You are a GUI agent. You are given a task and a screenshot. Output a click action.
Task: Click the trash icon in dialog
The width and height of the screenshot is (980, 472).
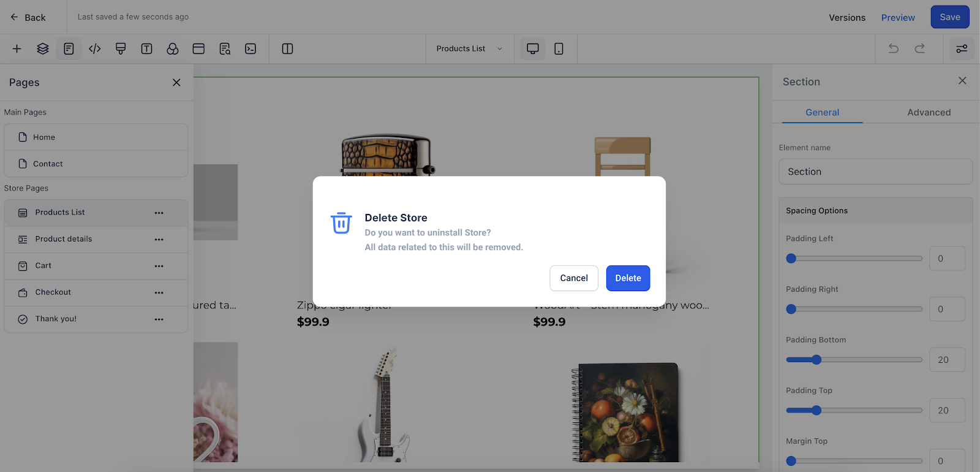341,223
